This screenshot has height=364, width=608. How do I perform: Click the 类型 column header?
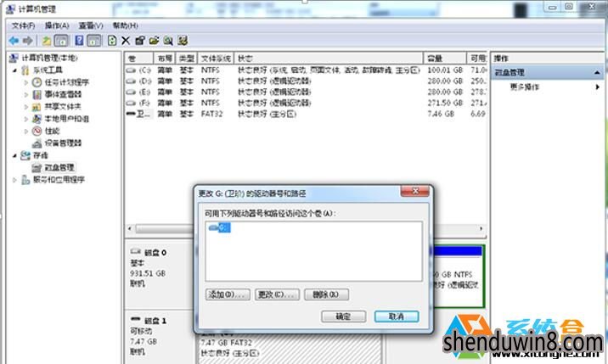(187, 59)
